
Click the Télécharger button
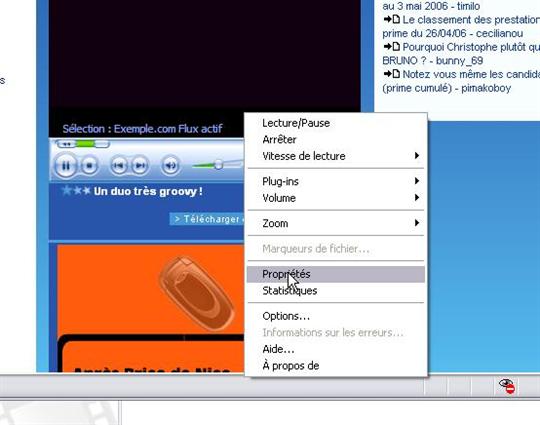(207, 219)
